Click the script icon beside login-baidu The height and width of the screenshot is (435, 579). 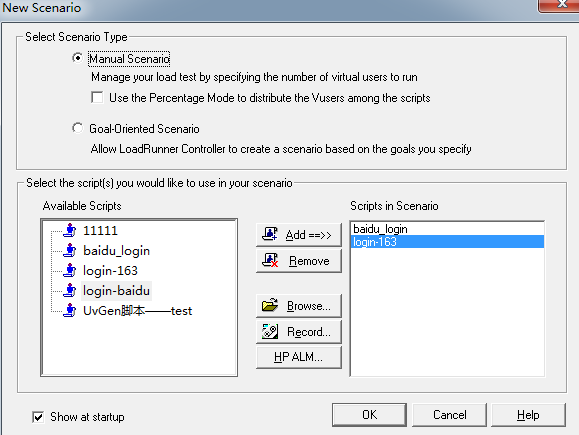pos(69,291)
